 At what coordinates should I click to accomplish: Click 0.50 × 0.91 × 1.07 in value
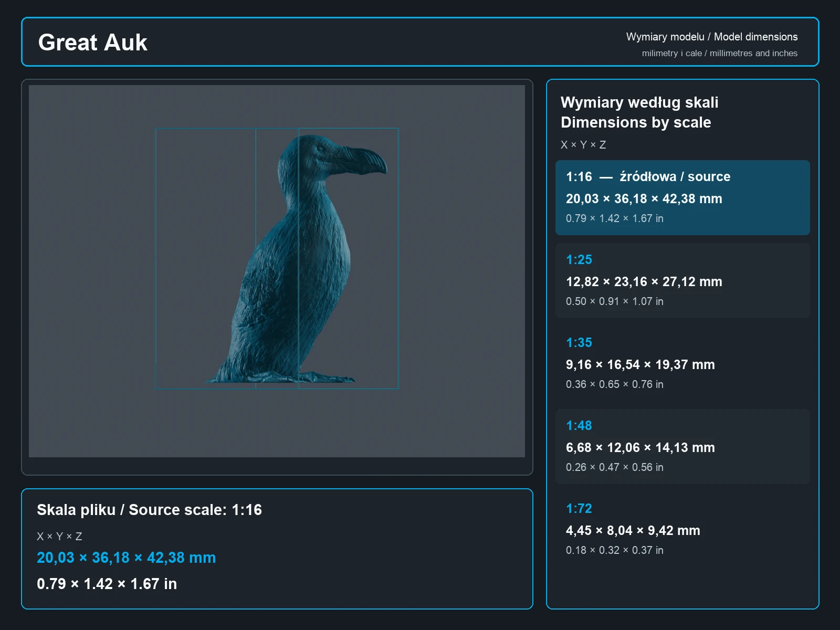tap(614, 301)
